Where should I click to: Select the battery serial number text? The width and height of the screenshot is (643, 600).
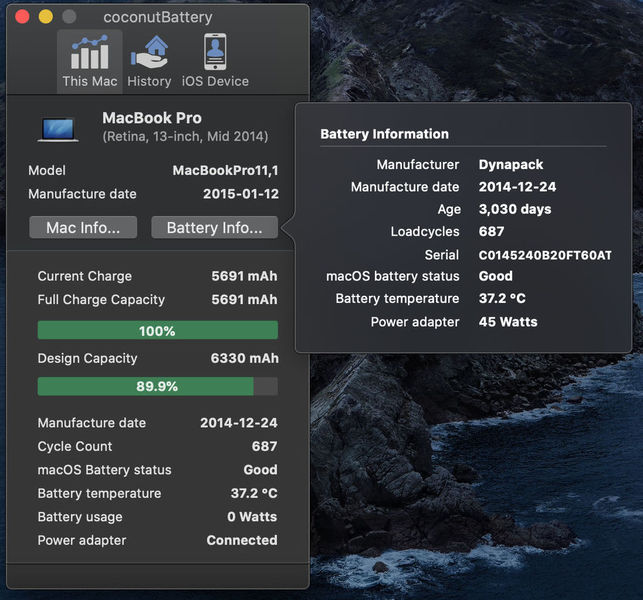click(x=544, y=255)
